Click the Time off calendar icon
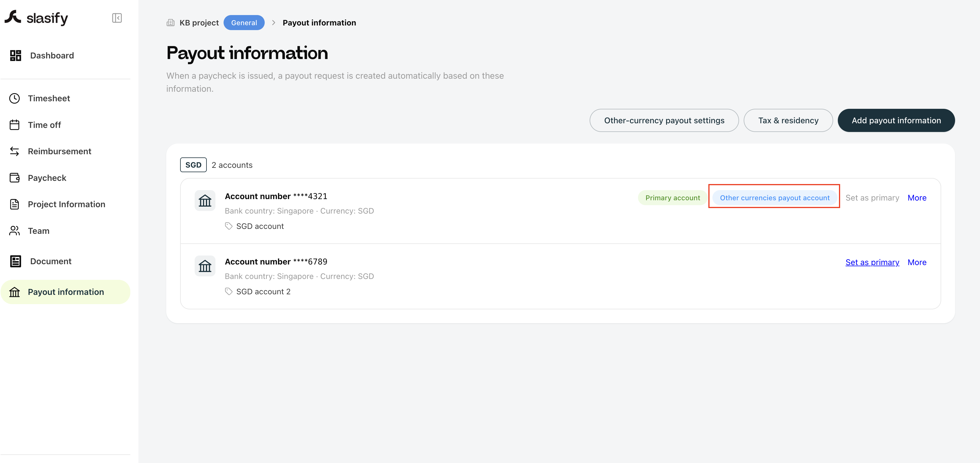Screen dimensions: 980x463 [x=14, y=125]
